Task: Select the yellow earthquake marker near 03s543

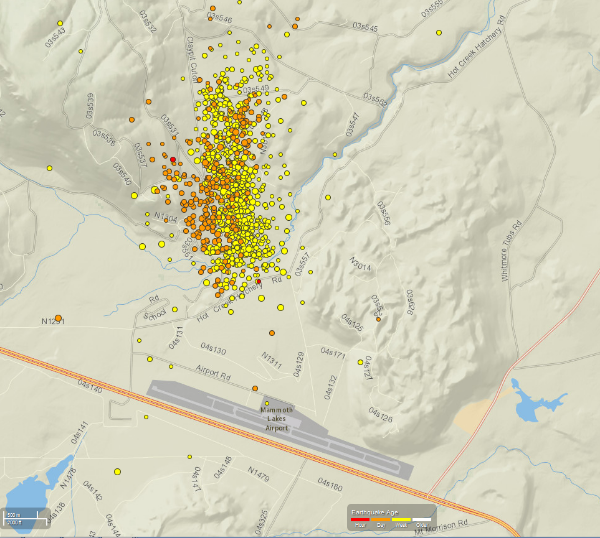Action: click(60, 23)
